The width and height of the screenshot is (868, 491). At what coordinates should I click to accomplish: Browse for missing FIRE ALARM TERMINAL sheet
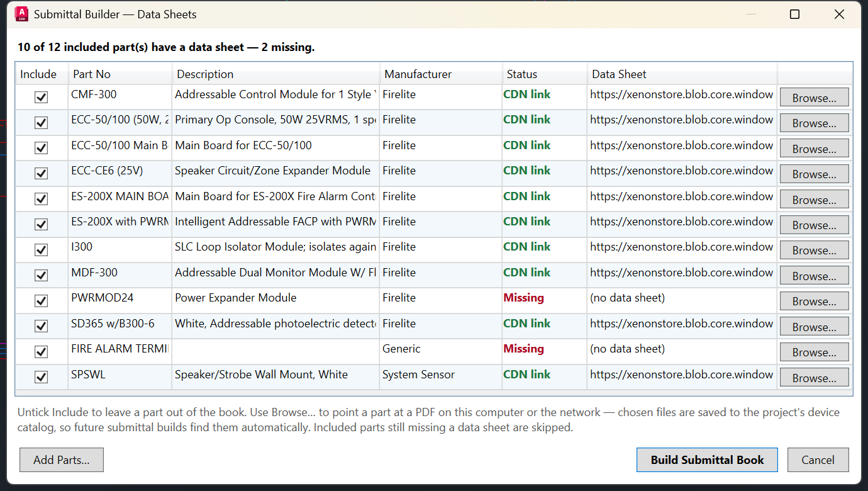814,352
